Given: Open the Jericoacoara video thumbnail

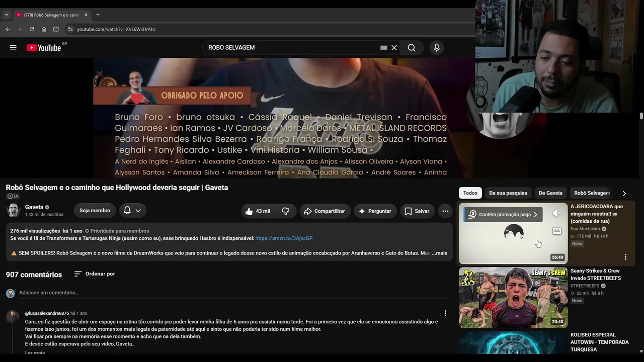Looking at the screenshot, I should (x=513, y=233).
